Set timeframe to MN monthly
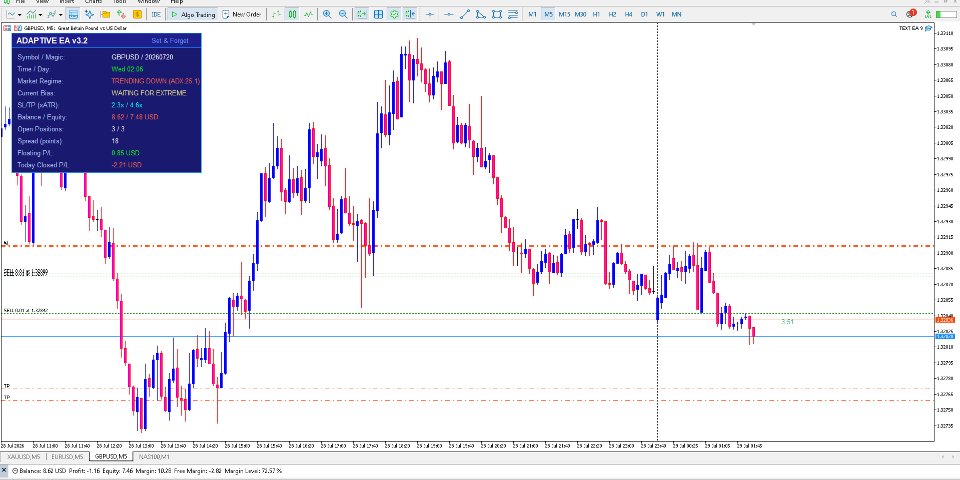The image size is (960, 480). [677, 14]
